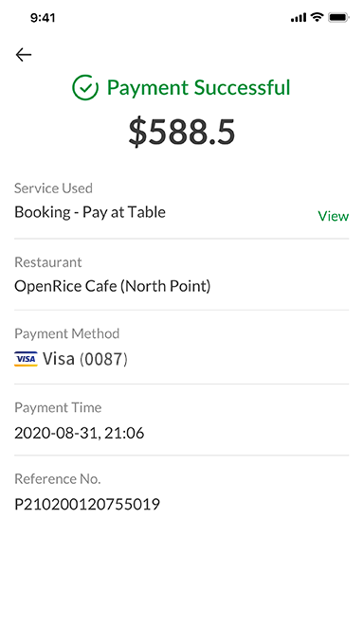Image resolution: width=363 pixels, height=644 pixels.
Task: Tap the green checkmark success icon
Action: pyautogui.click(x=85, y=87)
